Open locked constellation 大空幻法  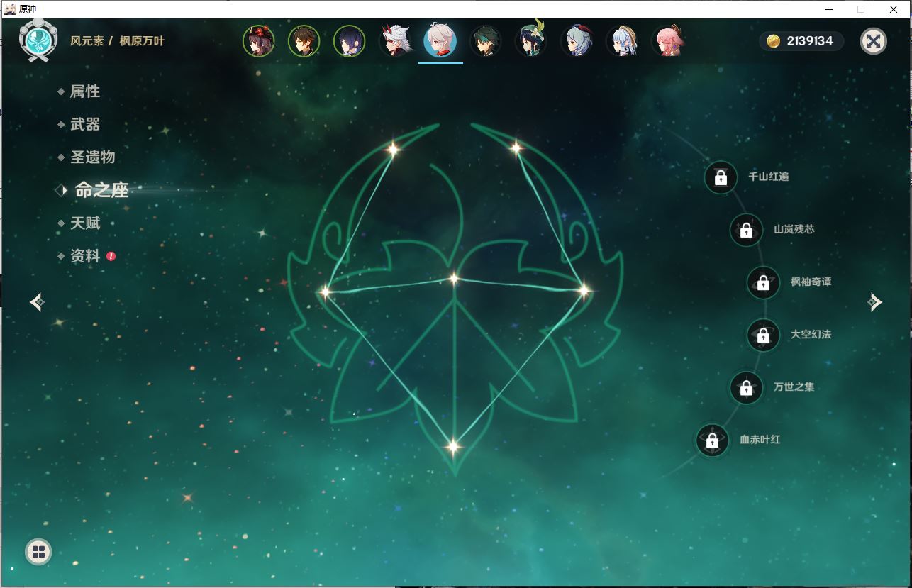coord(763,335)
